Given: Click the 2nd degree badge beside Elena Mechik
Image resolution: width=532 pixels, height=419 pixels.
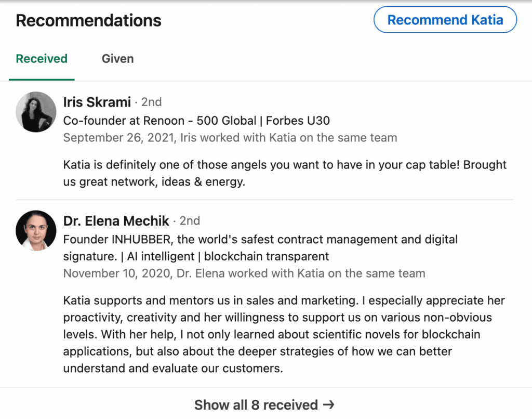Looking at the screenshot, I should [190, 221].
